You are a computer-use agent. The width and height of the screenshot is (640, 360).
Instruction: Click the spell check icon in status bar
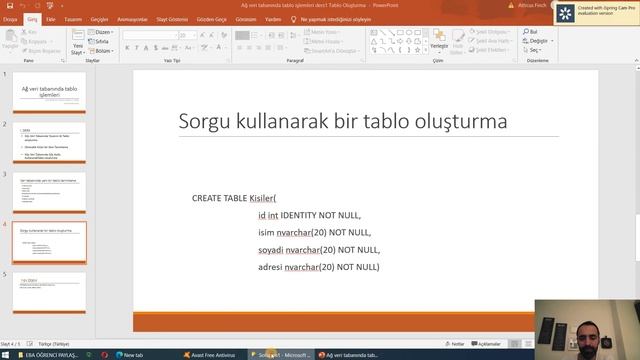pyautogui.click(x=30, y=344)
